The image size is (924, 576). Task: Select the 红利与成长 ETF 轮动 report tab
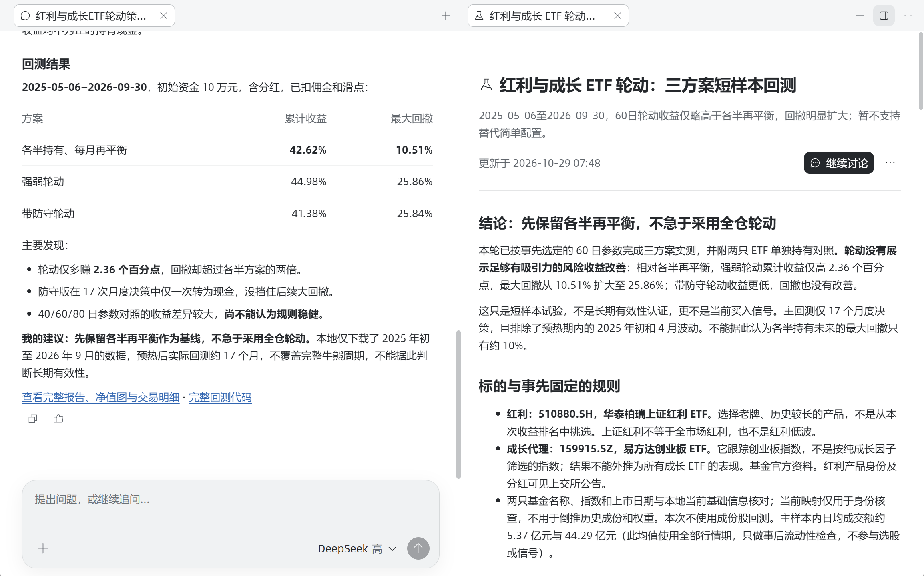coord(548,16)
